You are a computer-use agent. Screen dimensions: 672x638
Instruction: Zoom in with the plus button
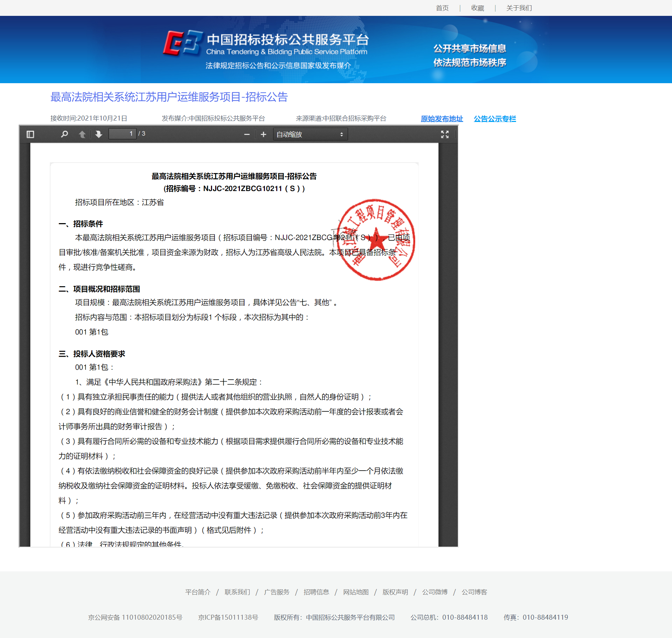[x=263, y=134]
